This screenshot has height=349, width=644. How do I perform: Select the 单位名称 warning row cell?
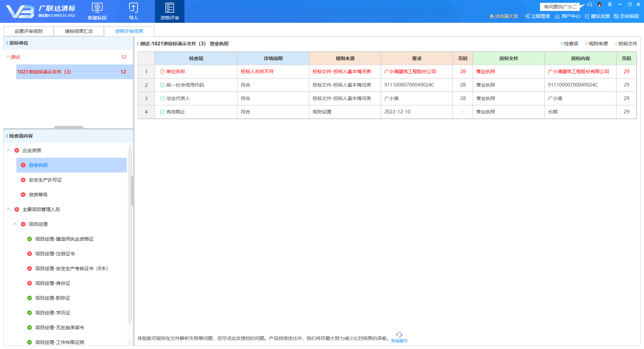[x=196, y=71]
